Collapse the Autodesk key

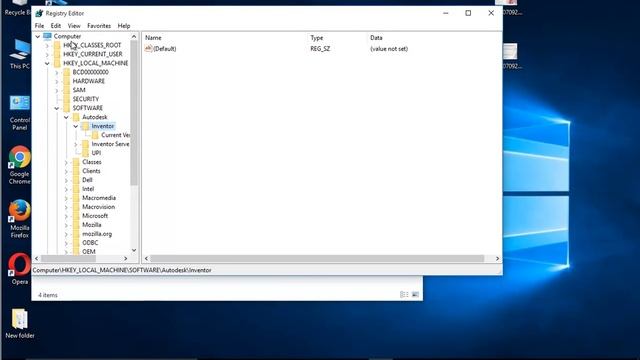pos(66,117)
